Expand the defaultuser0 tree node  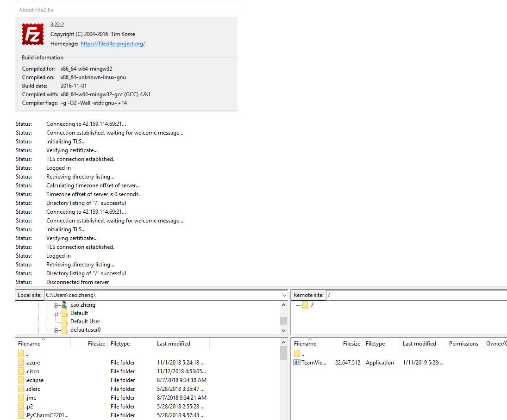point(56,330)
